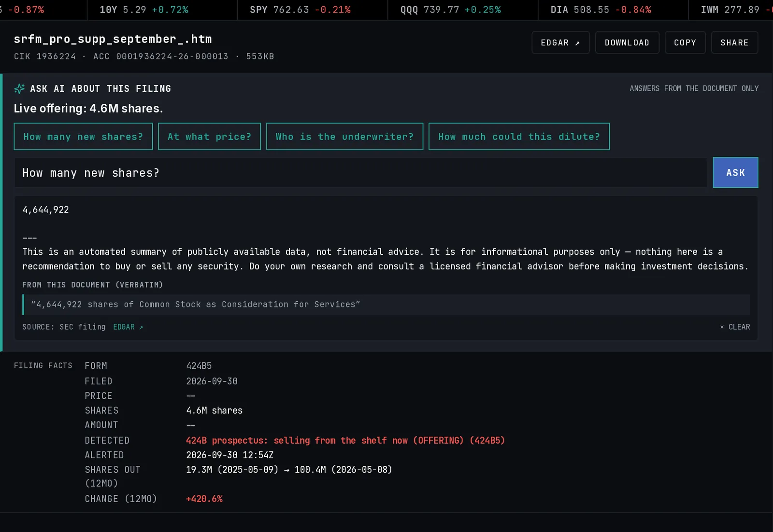Click the red 424B prospectus detected text
Screen dimensions: 773x532
pos(345,441)
